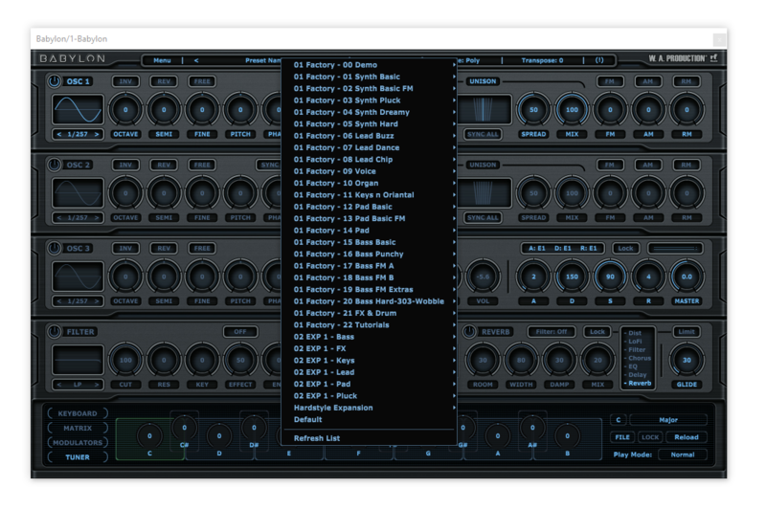Image resolution: width=766 pixels, height=532 pixels.
Task: Click the previous preset arrow beside Menu
Action: coord(196,60)
